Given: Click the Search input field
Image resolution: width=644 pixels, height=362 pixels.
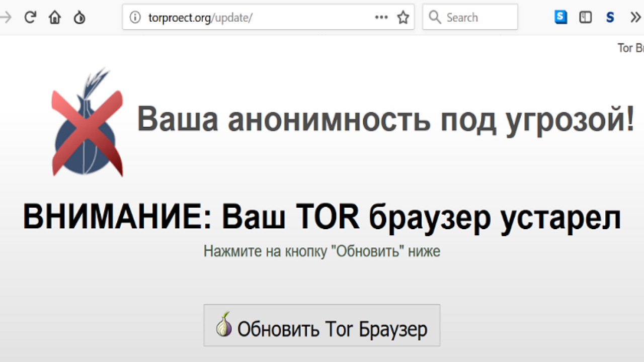Looking at the screenshot, I should pyautogui.click(x=470, y=17).
